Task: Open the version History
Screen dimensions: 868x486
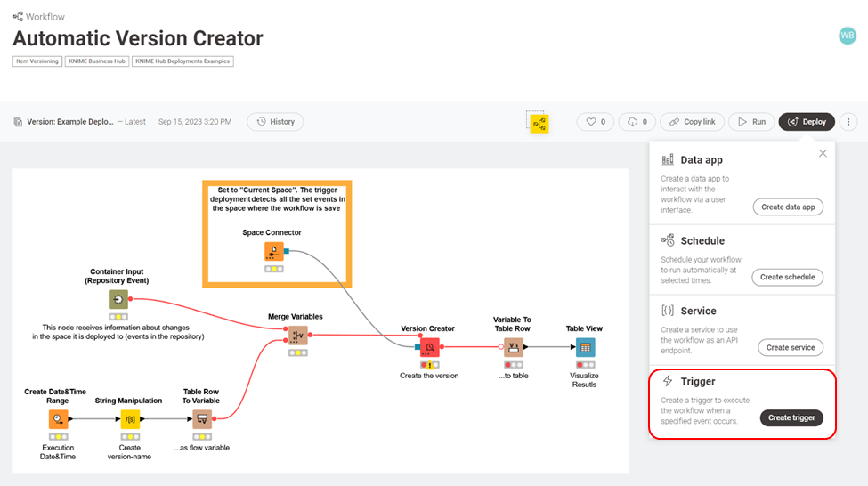Action: tap(275, 122)
